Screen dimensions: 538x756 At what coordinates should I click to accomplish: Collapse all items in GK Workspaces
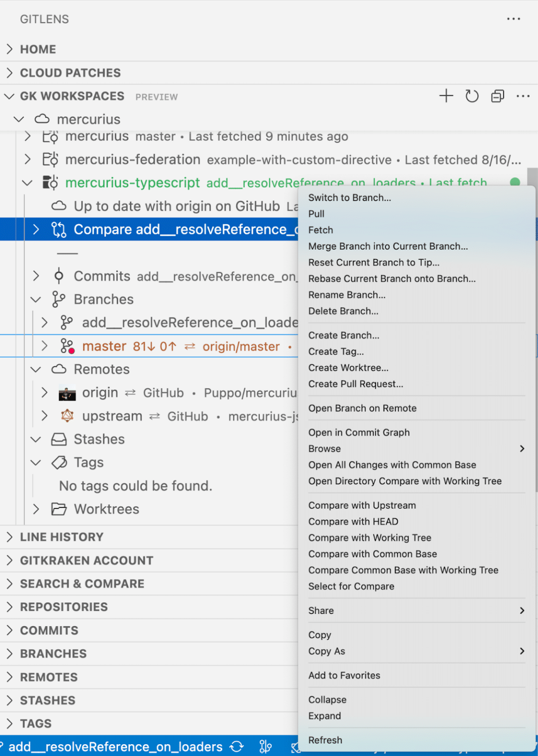pyautogui.click(x=497, y=96)
